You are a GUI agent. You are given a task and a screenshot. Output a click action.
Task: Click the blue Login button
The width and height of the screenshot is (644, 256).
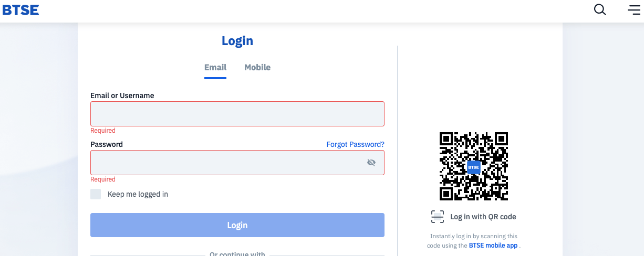(237, 225)
